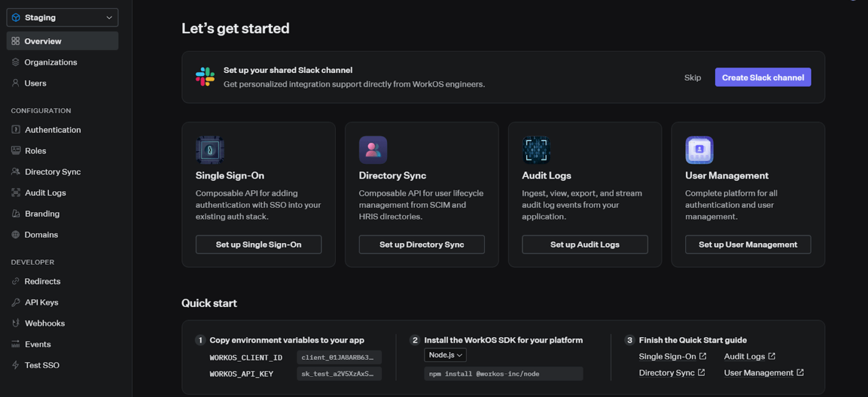This screenshot has width=868, height=397.
Task: Click the Authentication sidebar icon
Action: tap(16, 130)
